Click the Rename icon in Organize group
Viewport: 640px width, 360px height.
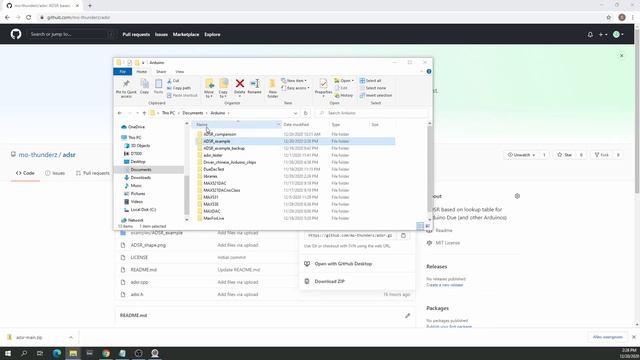click(x=254, y=84)
